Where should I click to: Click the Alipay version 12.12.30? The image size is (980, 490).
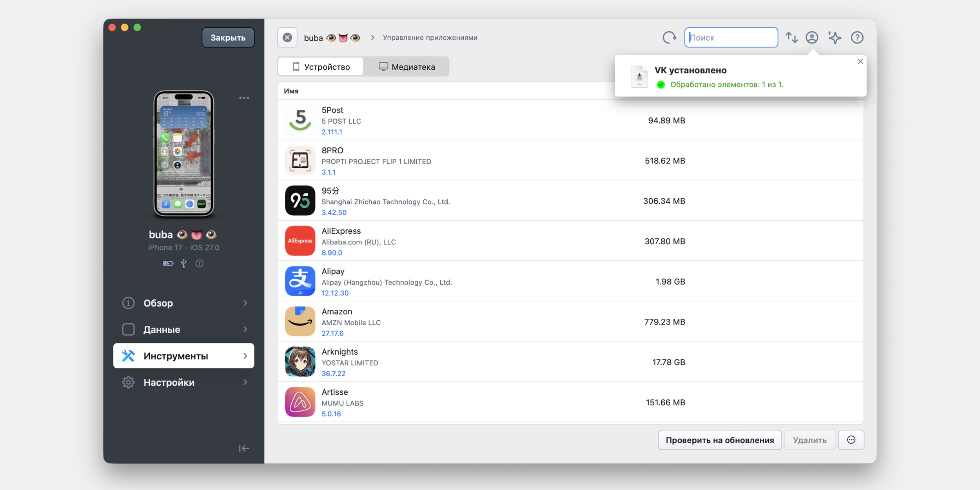coord(335,293)
